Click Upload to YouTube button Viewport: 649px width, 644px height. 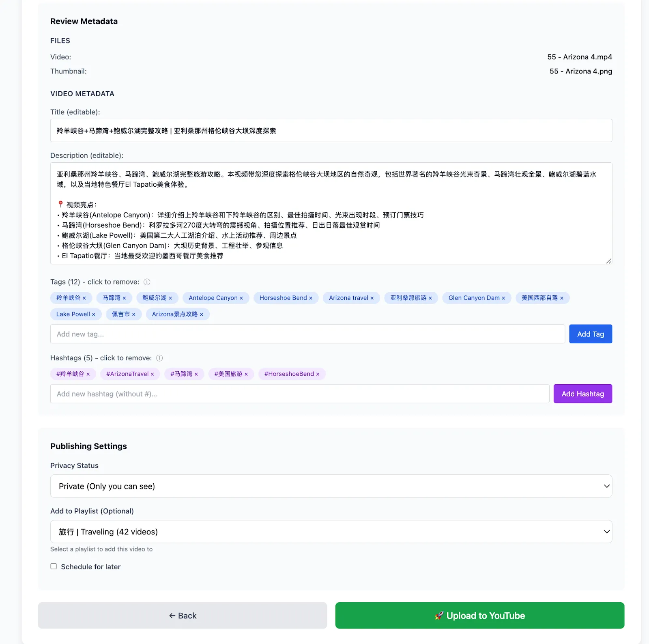coord(479,616)
